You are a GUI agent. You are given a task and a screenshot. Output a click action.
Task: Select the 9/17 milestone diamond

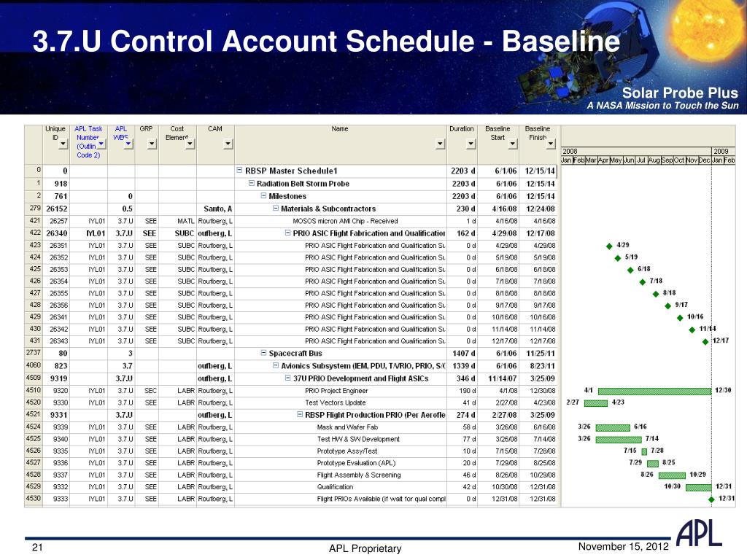coord(668,306)
